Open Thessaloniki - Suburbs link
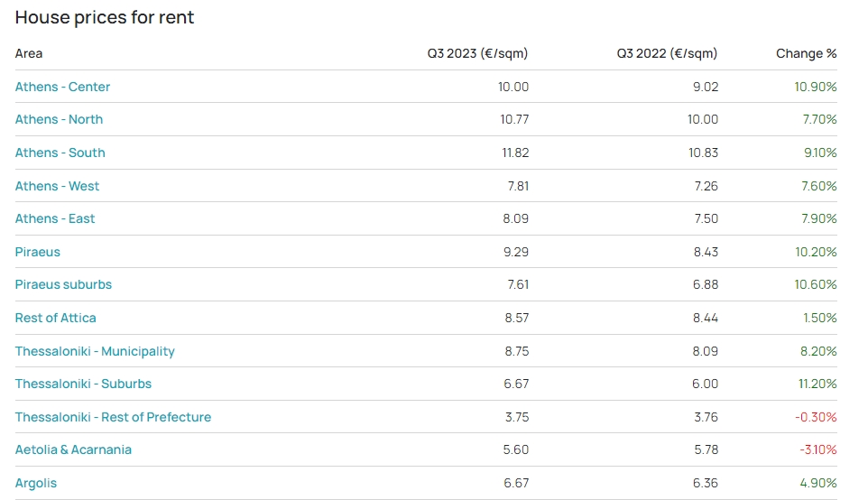This screenshot has height=500, width=868. [x=83, y=384]
